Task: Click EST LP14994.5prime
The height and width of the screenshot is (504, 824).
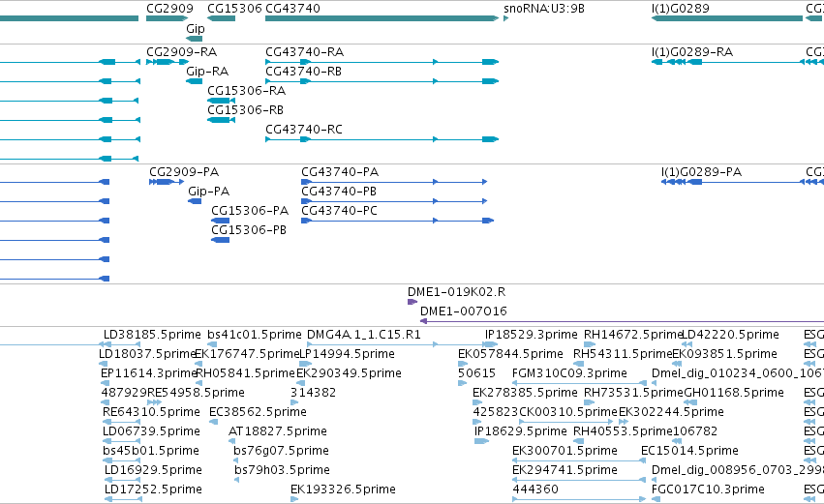Action: click(x=347, y=354)
